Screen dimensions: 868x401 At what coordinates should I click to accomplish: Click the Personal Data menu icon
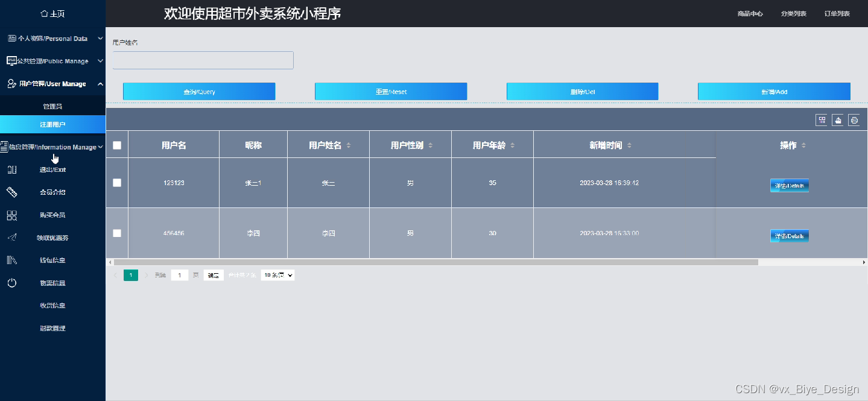(11, 39)
